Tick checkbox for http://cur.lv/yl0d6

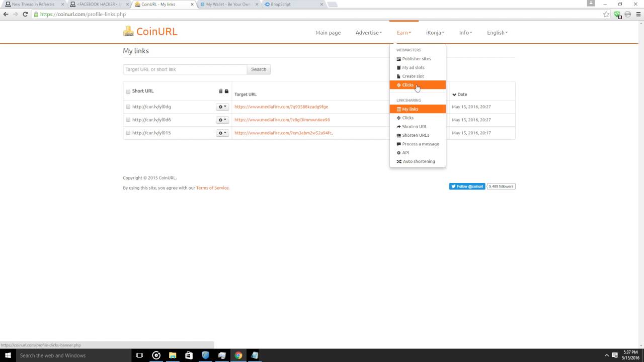coord(128,120)
